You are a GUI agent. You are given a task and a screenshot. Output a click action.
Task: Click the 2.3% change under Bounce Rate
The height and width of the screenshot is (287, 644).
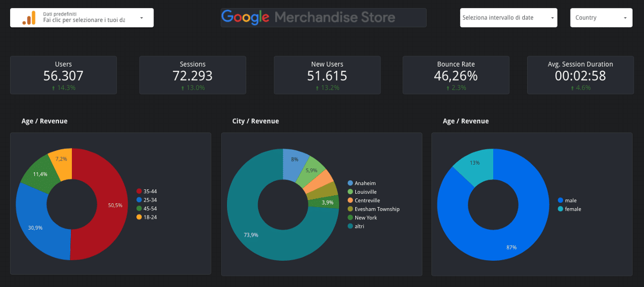[456, 88]
